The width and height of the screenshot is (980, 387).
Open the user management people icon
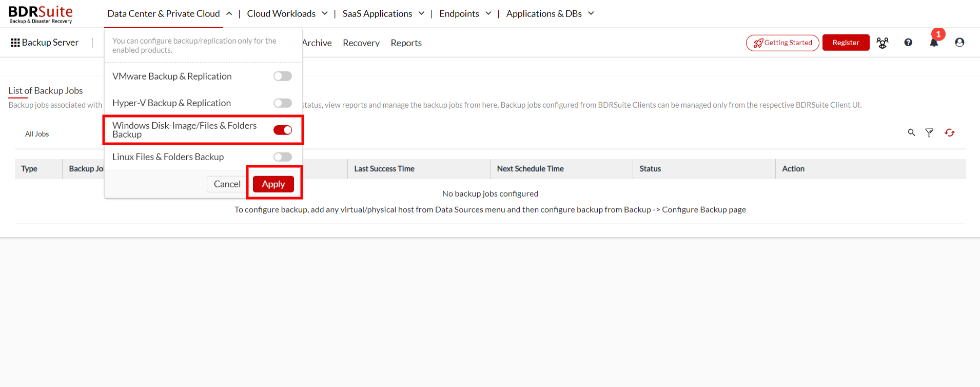[x=883, y=43]
